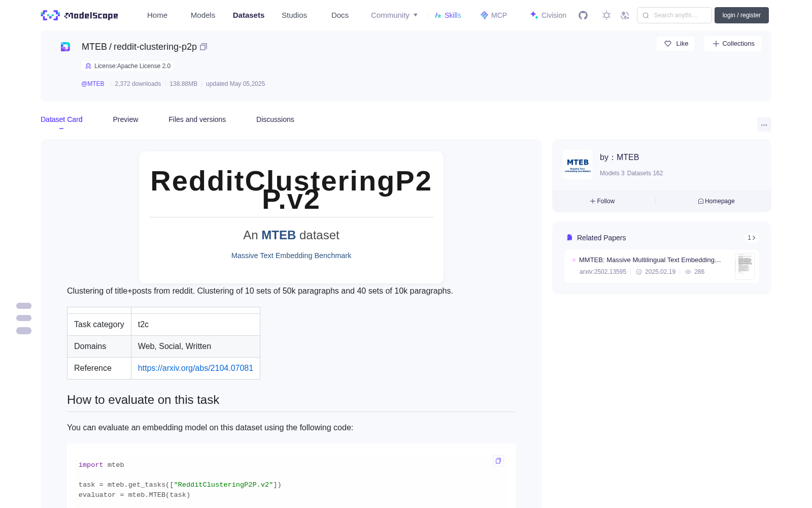The width and height of the screenshot is (812, 508).
Task: Open the three-dot more options menu
Action: pyautogui.click(x=764, y=124)
